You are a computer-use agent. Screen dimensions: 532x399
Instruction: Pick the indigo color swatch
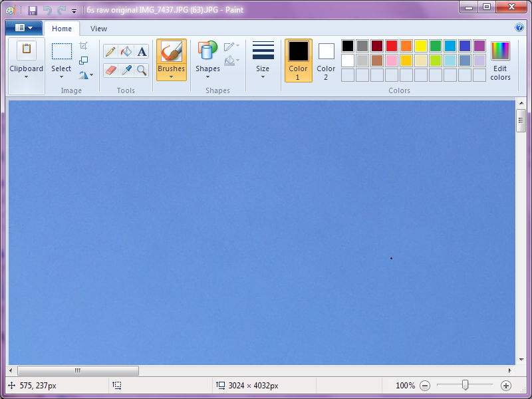pos(465,46)
